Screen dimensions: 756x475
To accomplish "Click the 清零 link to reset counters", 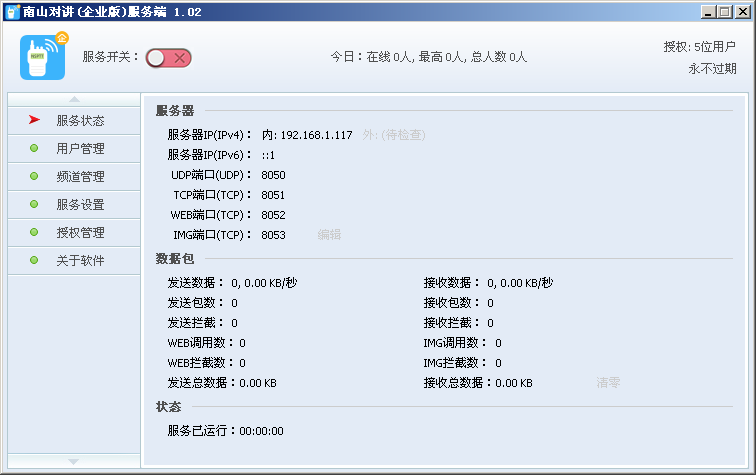I will click(608, 383).
